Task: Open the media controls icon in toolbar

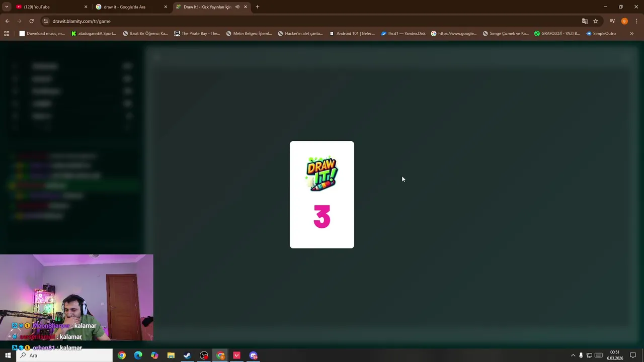Action: coord(612,21)
